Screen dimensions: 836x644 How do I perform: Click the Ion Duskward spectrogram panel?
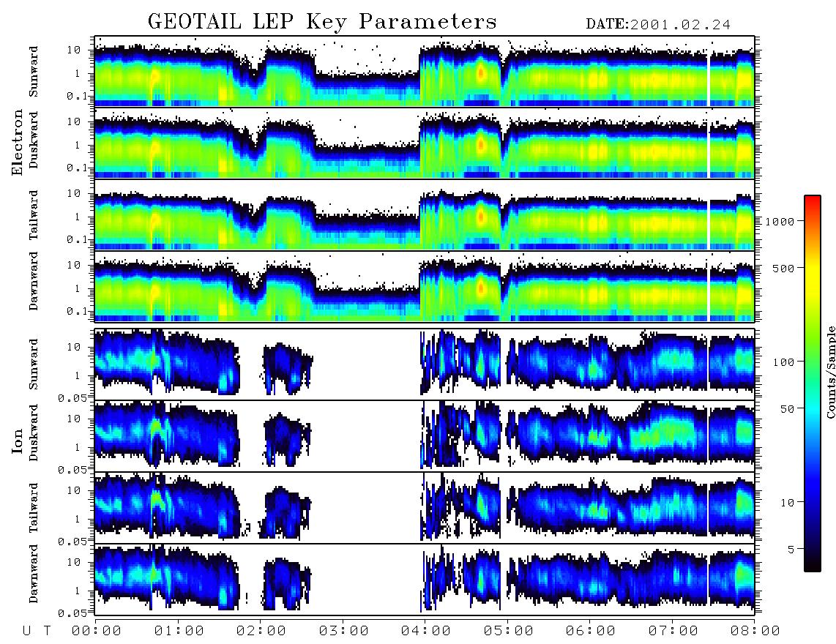tap(425, 435)
